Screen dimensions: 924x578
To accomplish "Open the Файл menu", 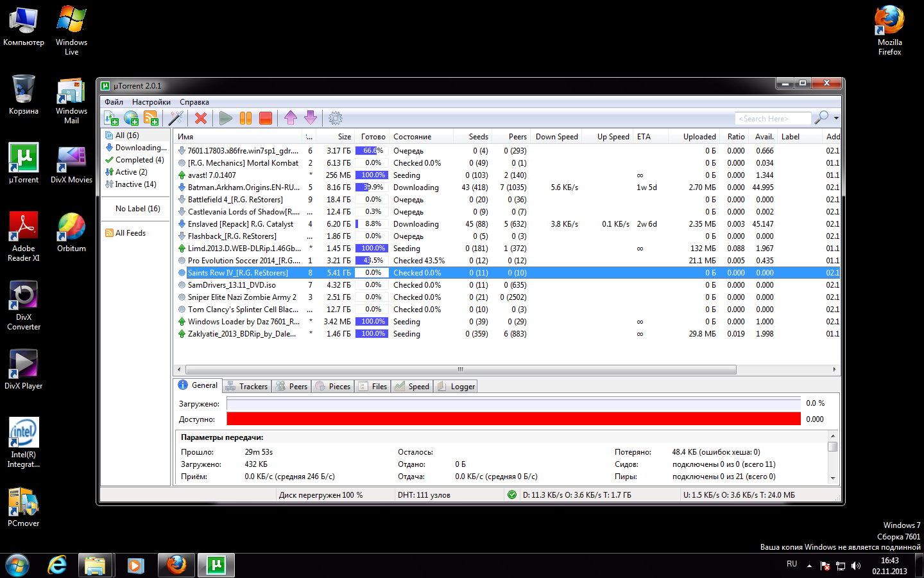I will point(114,102).
